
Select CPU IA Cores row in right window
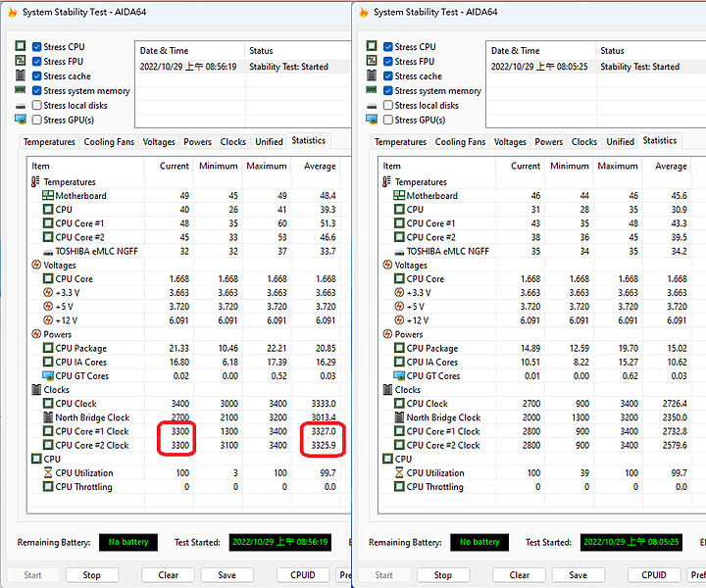[x=540, y=362]
